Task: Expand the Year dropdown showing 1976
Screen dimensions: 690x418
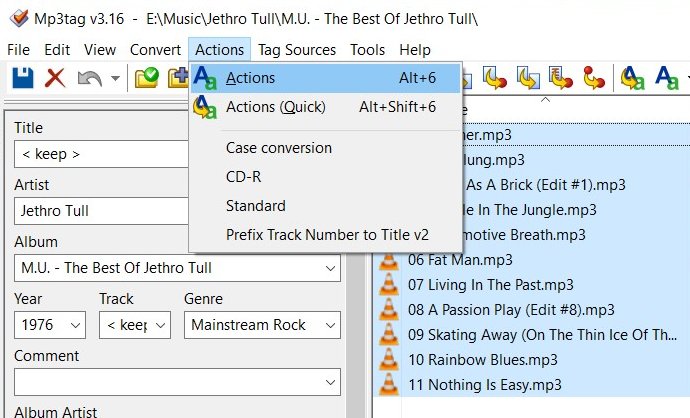Action: [75, 325]
